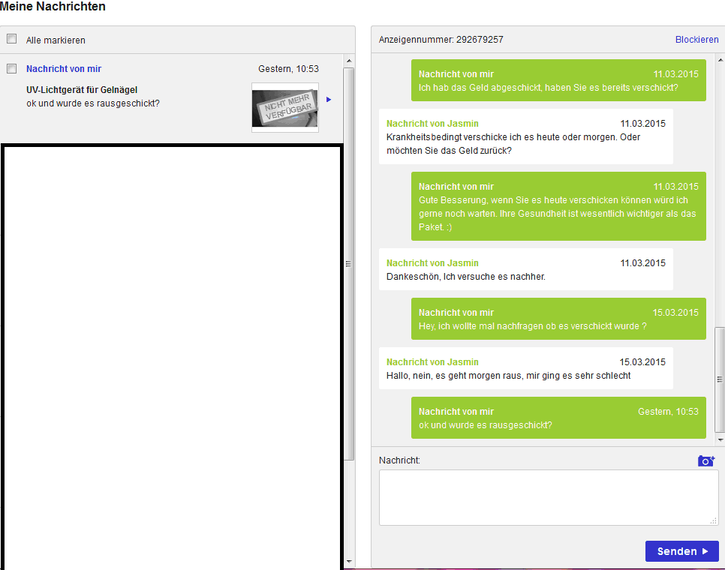Click the camera icon to attach a photo
Viewport: 728px width, 570px height.
(705, 460)
